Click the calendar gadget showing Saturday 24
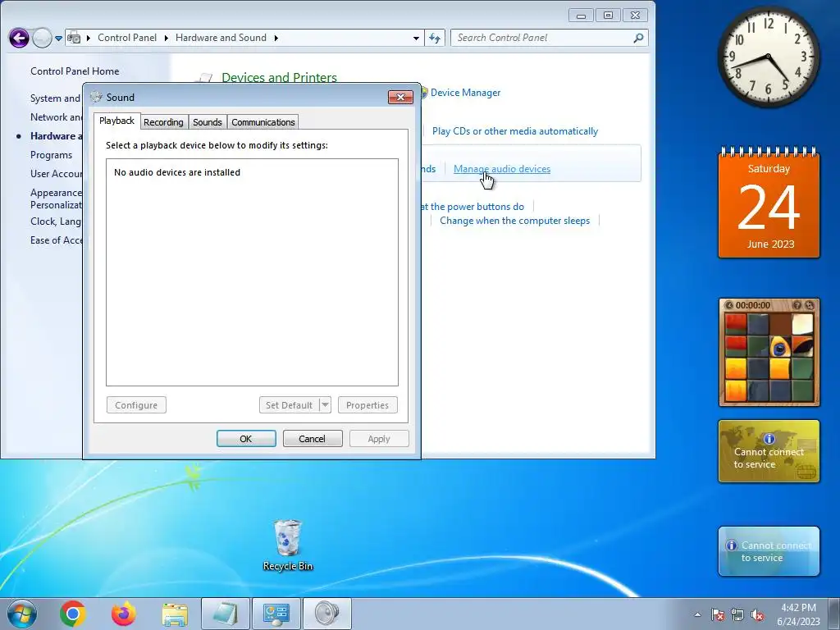 (769, 203)
